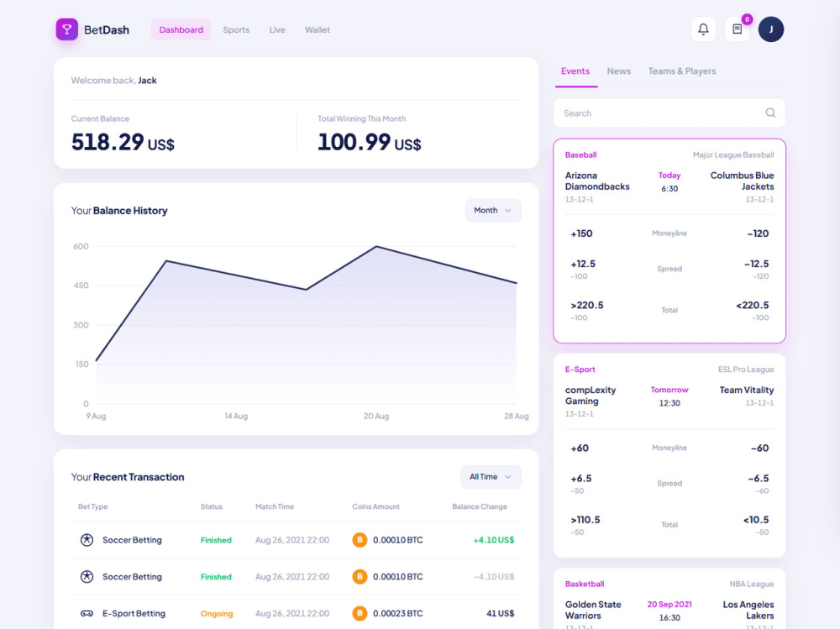Image resolution: width=840 pixels, height=629 pixels.
Task: Click the Ongoing status on E-Sport Betting row
Action: [x=217, y=614]
